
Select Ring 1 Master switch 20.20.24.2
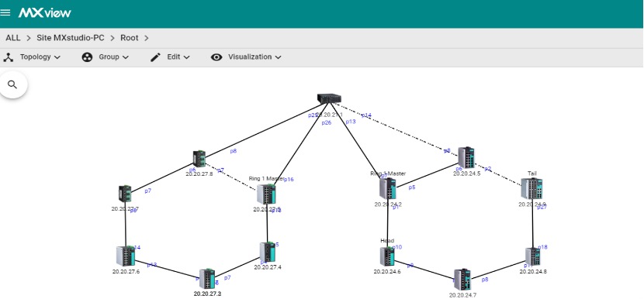pyautogui.click(x=388, y=189)
